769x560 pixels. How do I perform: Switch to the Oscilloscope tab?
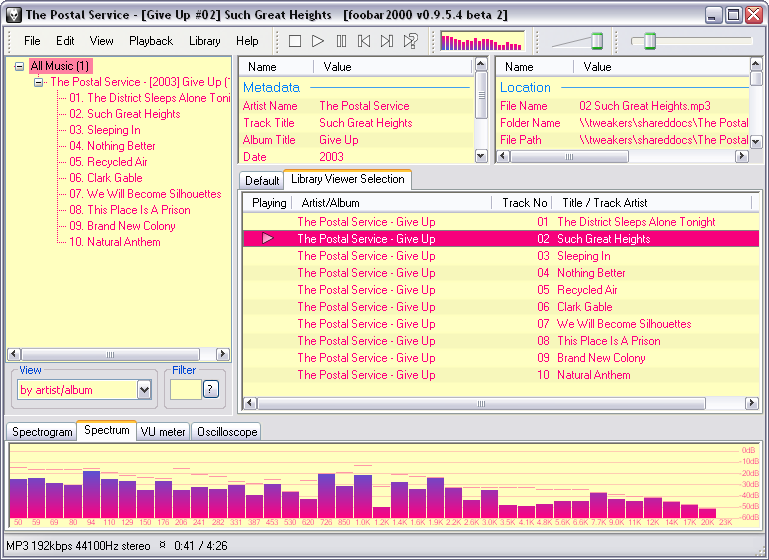227,432
